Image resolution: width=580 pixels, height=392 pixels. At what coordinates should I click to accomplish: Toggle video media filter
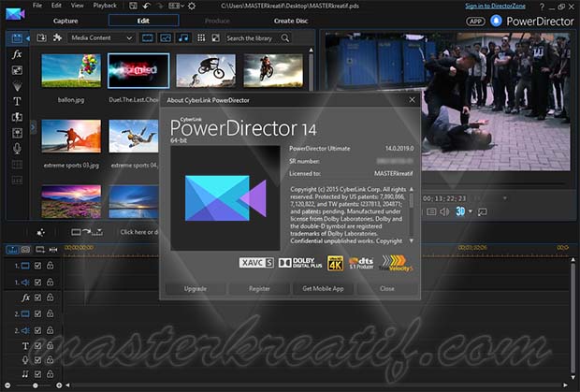pos(147,37)
